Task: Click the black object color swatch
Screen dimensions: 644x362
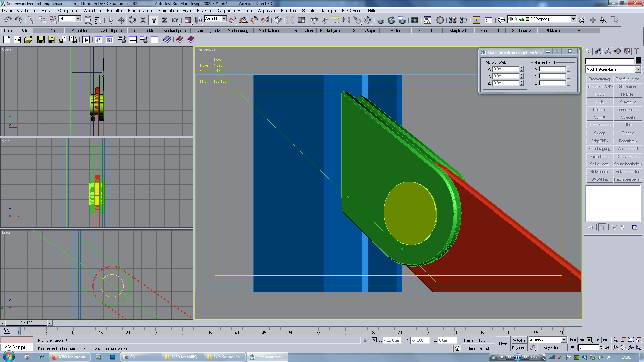Action: pos(638,61)
